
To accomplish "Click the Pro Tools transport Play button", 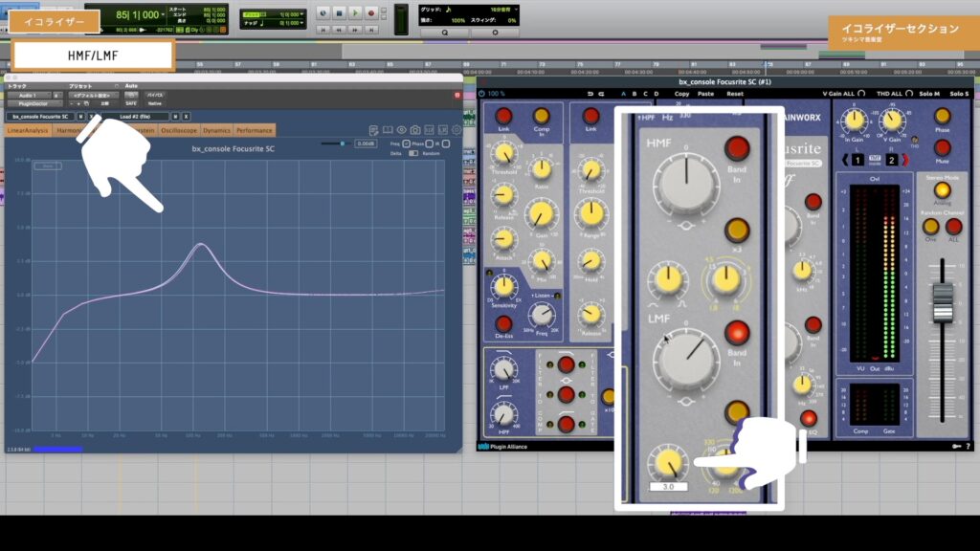I will (354, 12).
